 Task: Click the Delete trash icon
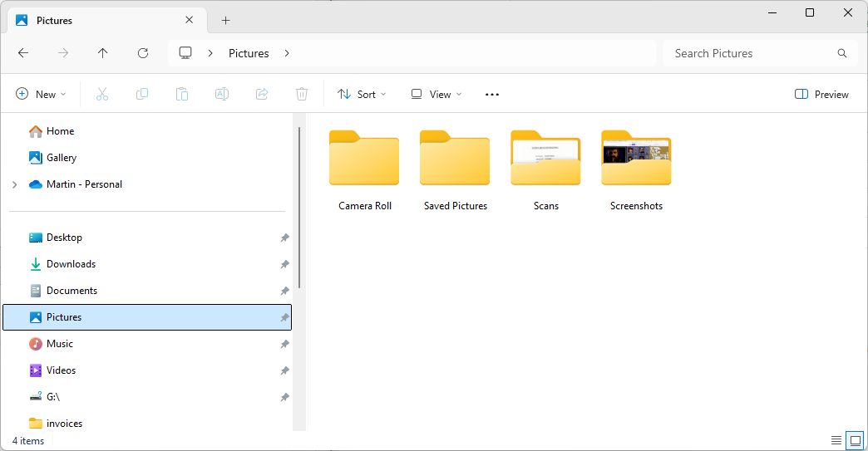pos(302,94)
